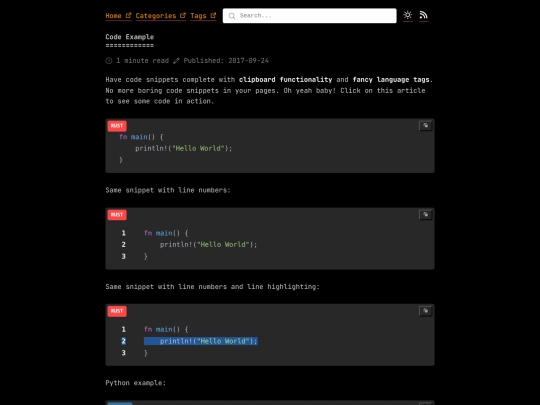The image size is (540, 405).
Task: Click 'Same snippet with line numbers and line highlighting:'
Action: point(212,287)
